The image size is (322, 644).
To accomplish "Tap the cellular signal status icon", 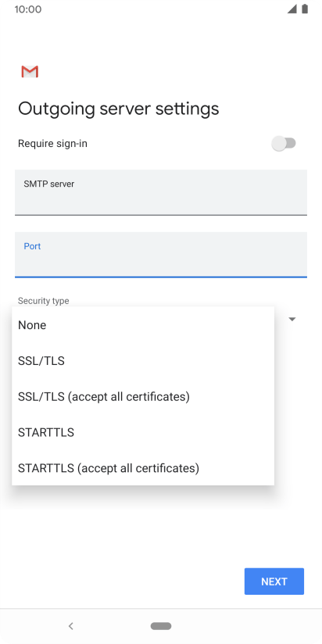I will click(292, 9).
